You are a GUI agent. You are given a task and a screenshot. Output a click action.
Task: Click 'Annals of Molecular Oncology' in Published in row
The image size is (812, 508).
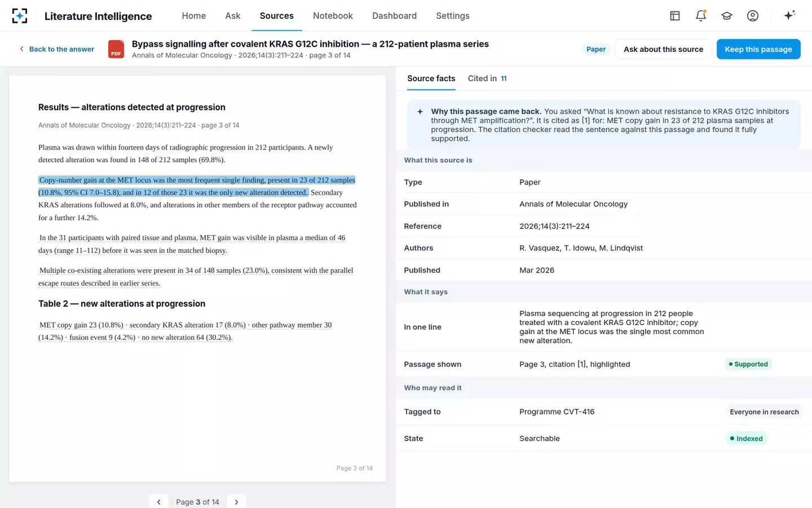coord(573,204)
